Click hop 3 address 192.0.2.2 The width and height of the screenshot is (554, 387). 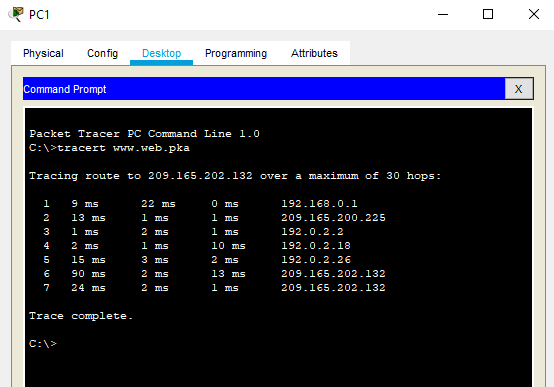(x=312, y=232)
